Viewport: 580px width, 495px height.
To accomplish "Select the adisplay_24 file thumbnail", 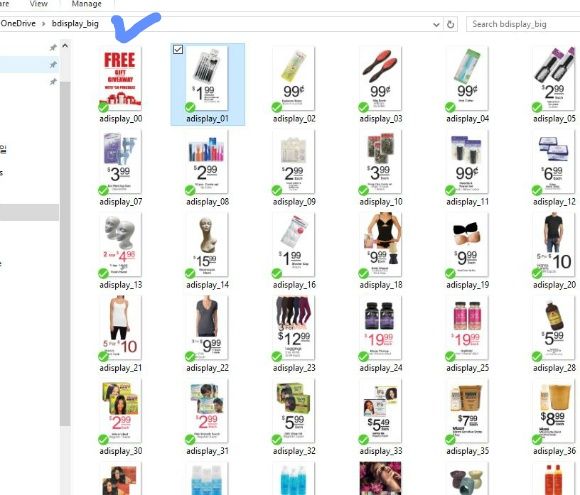I will coord(381,327).
